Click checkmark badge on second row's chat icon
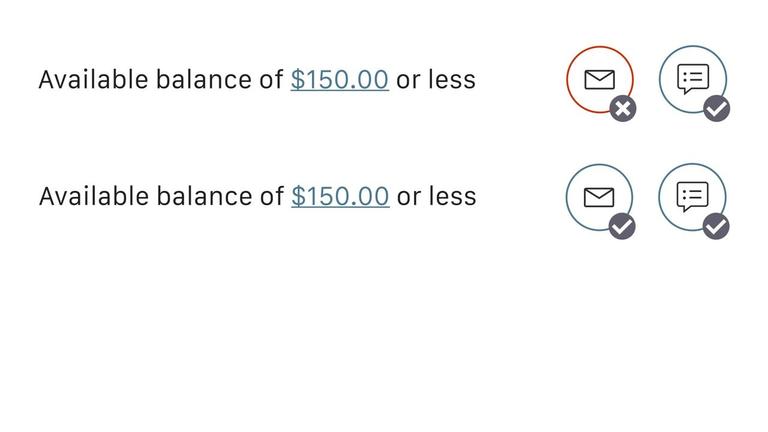 point(716,227)
